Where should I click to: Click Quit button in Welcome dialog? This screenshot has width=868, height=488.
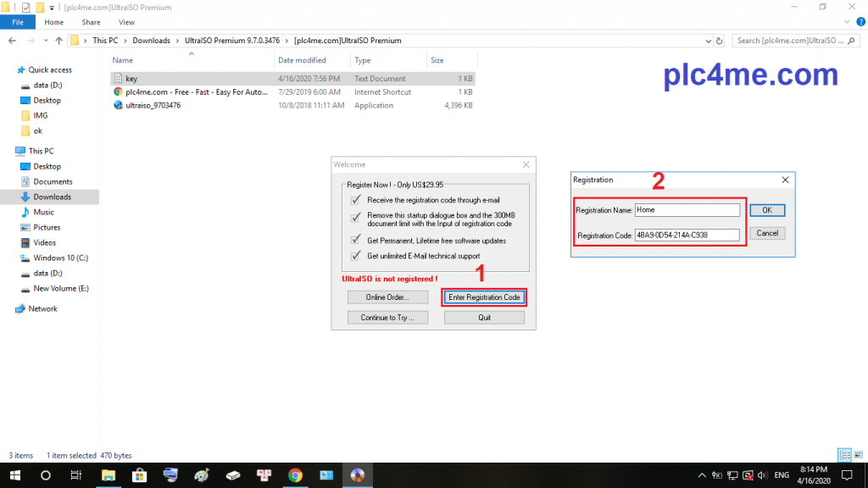484,318
